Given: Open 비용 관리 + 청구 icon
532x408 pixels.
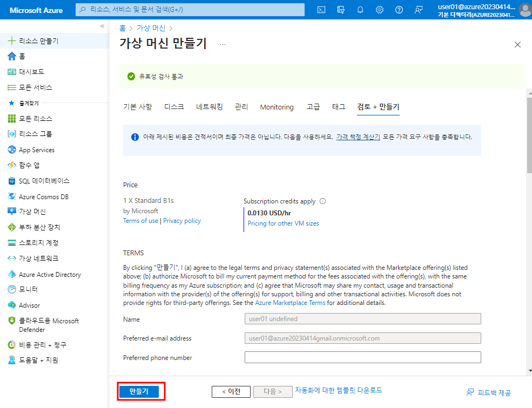Looking at the screenshot, I should coord(11,345).
